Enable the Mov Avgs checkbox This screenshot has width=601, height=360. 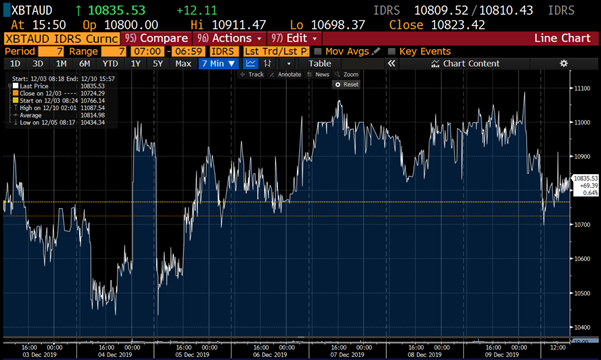317,51
